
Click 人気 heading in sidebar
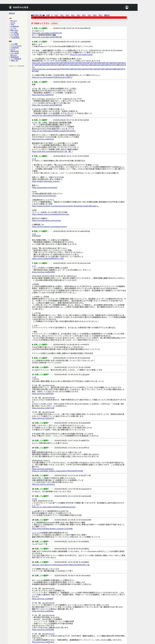[10, 18]
